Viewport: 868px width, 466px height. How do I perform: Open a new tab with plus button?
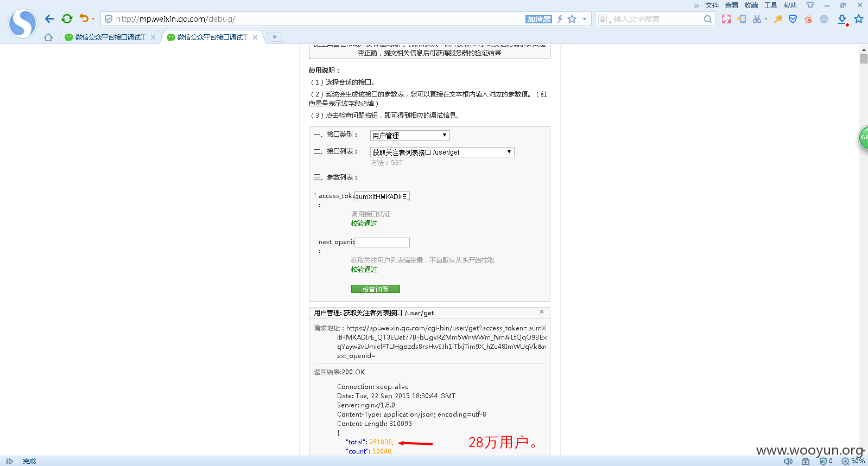(275, 37)
